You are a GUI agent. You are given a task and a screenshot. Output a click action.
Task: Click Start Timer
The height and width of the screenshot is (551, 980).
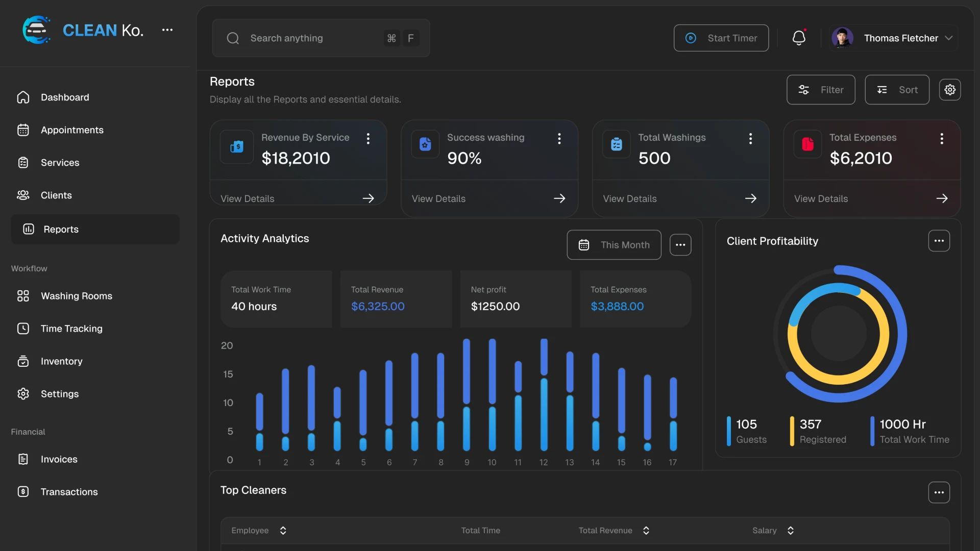721,38
